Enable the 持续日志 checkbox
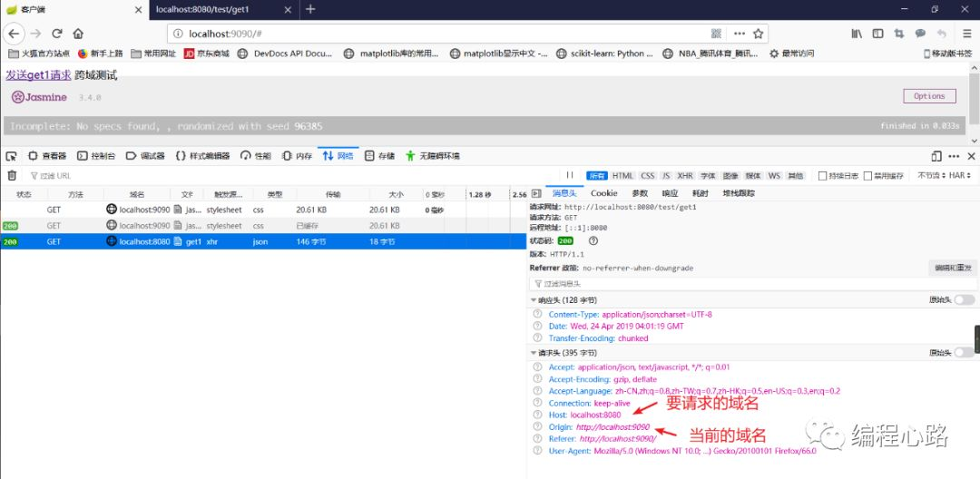 point(822,176)
